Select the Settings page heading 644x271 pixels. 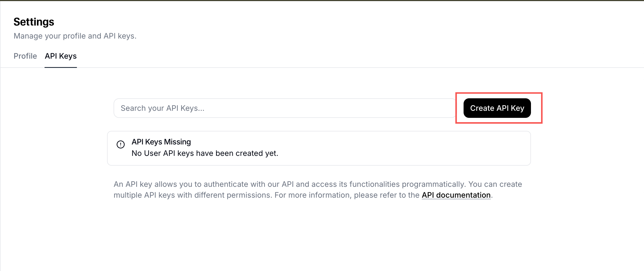34,22
